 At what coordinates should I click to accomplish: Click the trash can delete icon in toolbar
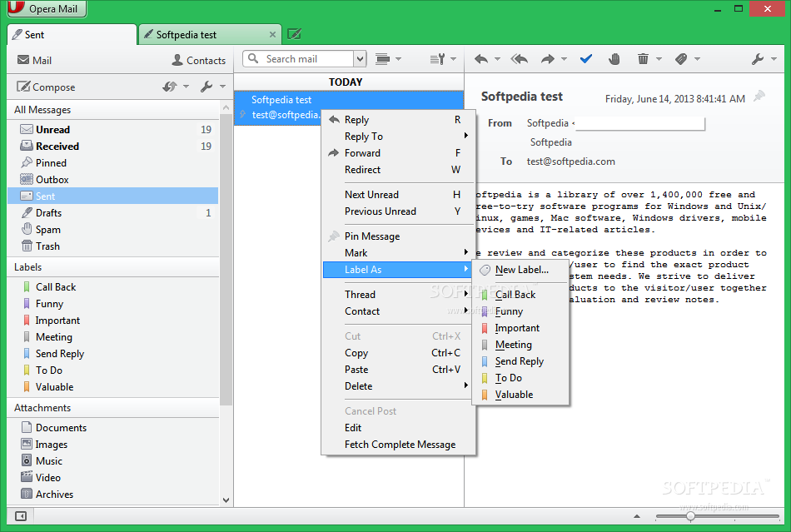[x=643, y=59]
